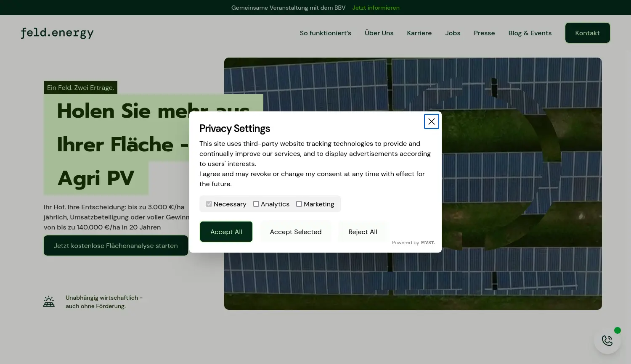
Task: Enable the Marketing checkbox
Action: [299, 204]
